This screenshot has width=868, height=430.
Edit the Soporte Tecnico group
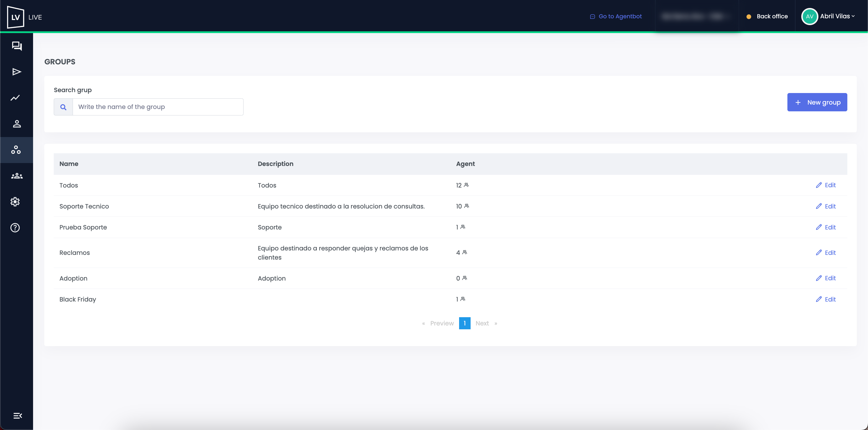tap(825, 206)
